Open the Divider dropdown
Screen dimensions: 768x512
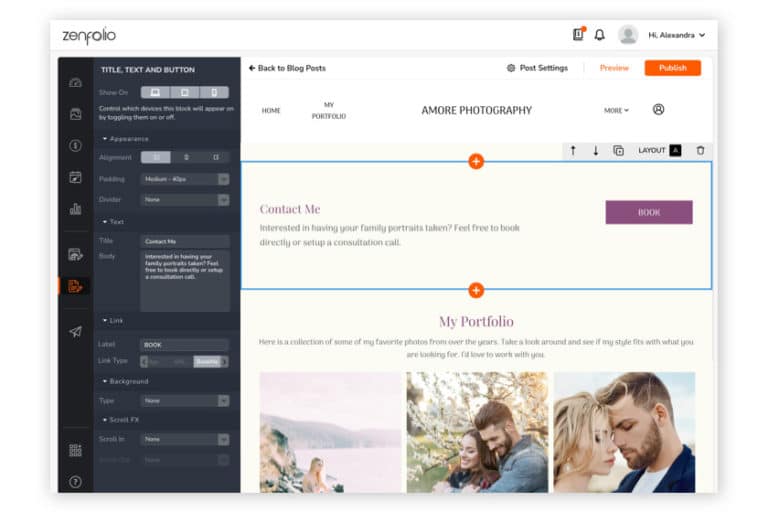[x=185, y=199]
